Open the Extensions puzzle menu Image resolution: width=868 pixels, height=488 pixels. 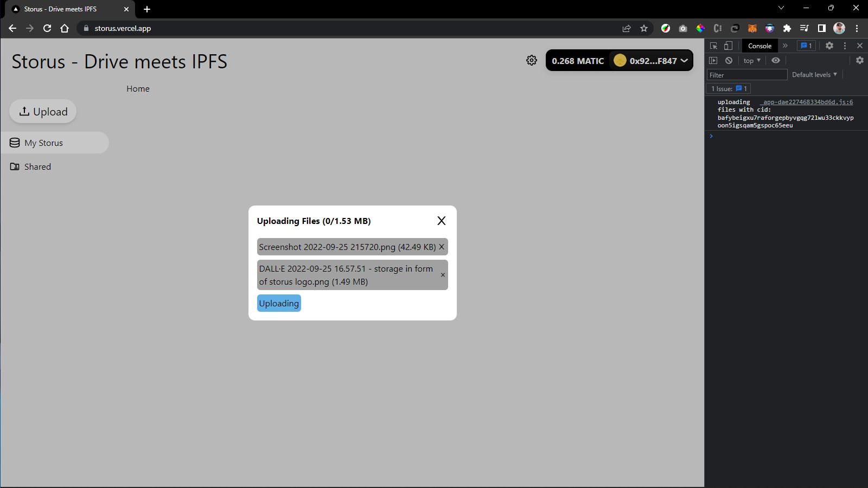click(x=787, y=28)
